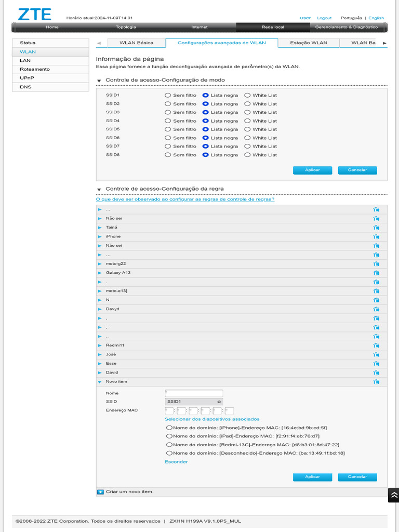Select 'Lista negra' for SSID3
The image size is (399, 532).
(x=205, y=112)
